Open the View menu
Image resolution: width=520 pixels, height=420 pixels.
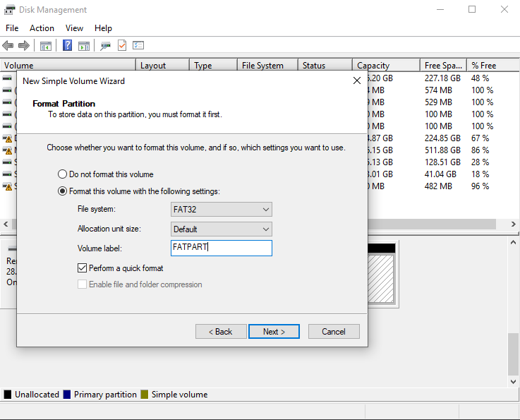74,28
